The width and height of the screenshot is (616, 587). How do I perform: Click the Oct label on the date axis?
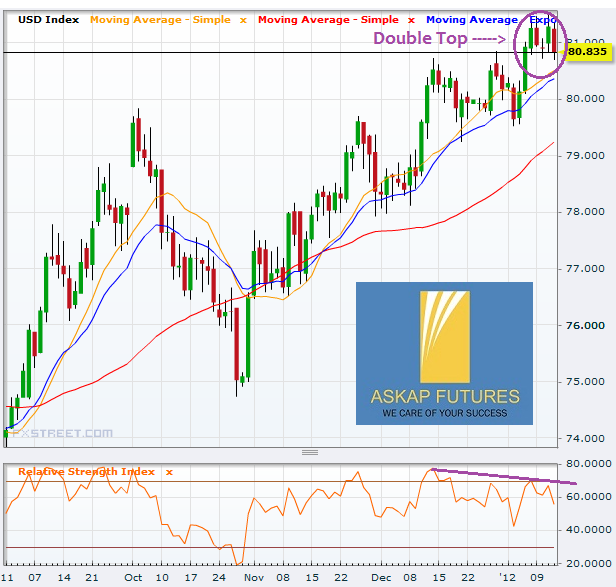point(131,578)
